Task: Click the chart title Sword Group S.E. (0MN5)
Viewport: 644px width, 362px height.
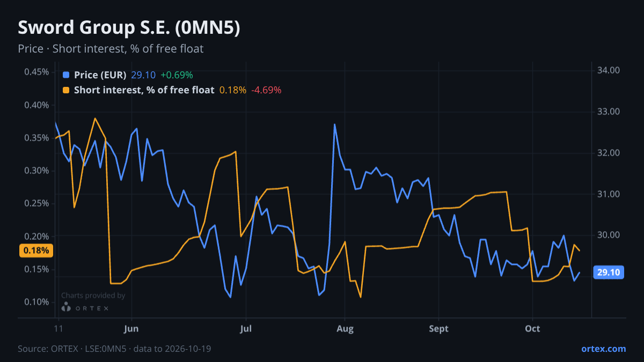Action: point(129,28)
